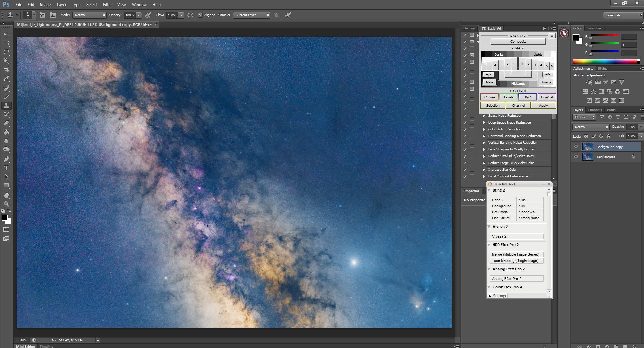The image size is (644, 348).
Task: Select the Hand tool
Action: pos(6,195)
